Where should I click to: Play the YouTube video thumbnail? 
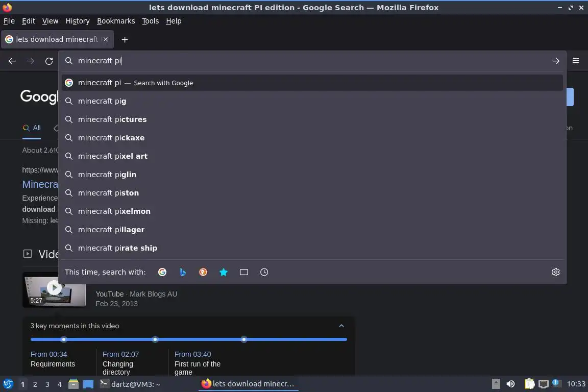click(x=54, y=289)
